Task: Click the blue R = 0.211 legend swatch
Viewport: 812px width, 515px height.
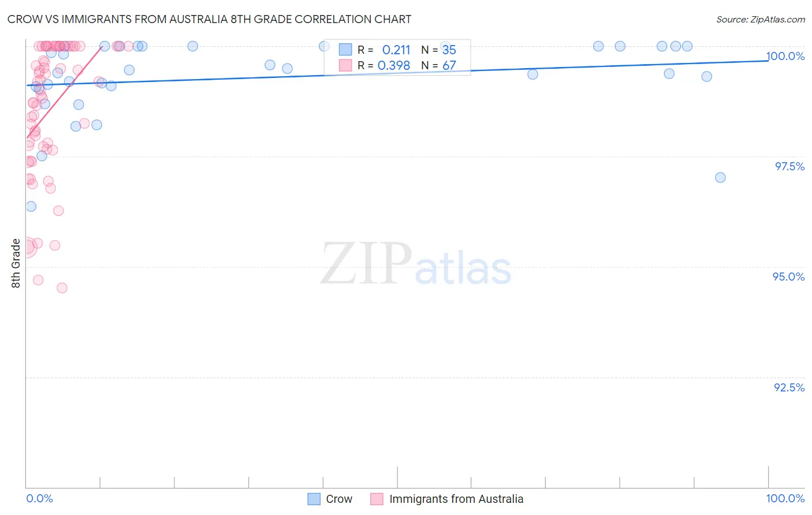Action: [x=345, y=50]
